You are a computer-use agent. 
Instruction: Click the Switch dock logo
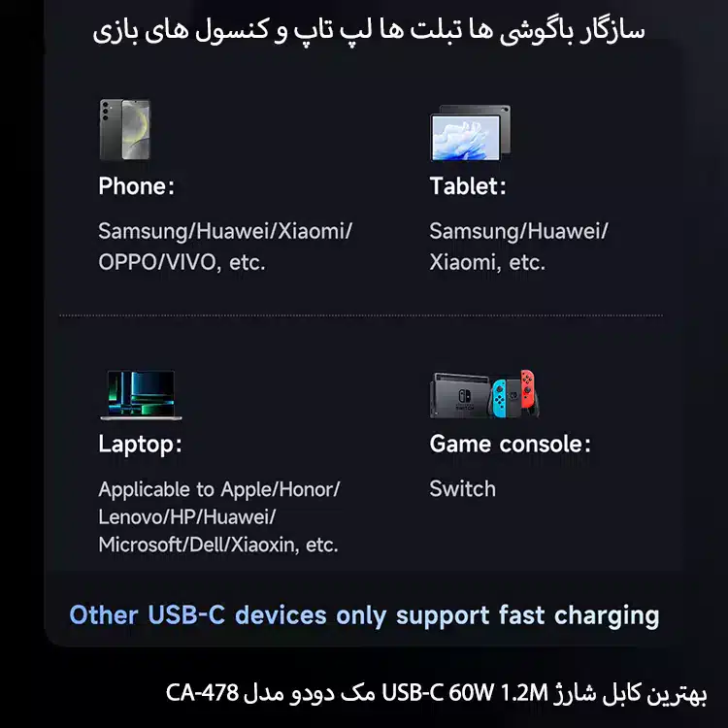tap(464, 396)
